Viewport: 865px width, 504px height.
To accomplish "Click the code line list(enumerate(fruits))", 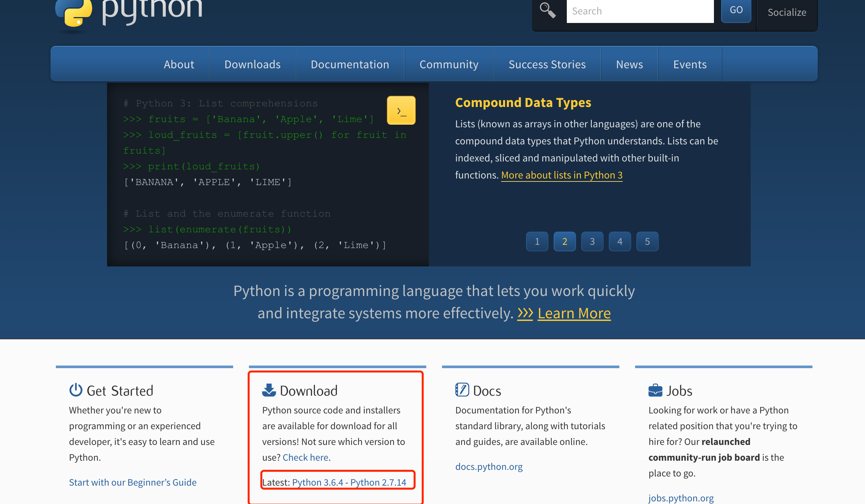I will [x=207, y=229].
